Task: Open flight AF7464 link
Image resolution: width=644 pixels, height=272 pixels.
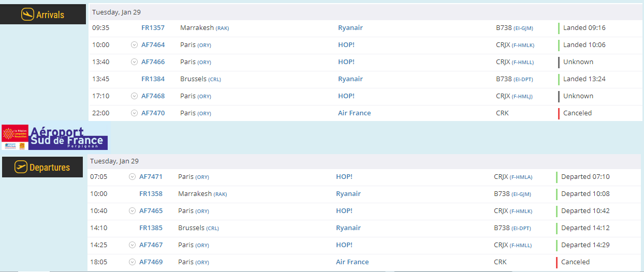Action: 153,45
